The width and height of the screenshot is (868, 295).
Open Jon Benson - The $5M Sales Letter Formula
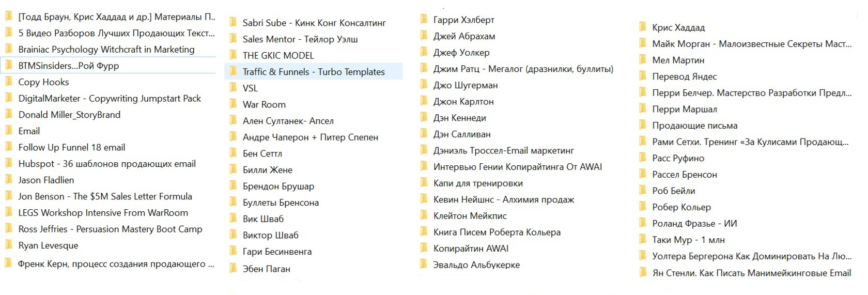coord(105,196)
